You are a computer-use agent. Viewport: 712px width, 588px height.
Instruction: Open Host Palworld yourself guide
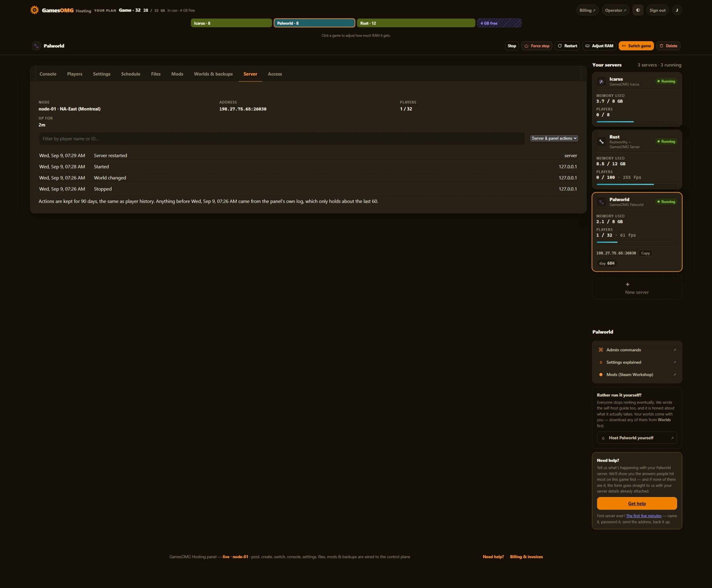(x=637, y=438)
